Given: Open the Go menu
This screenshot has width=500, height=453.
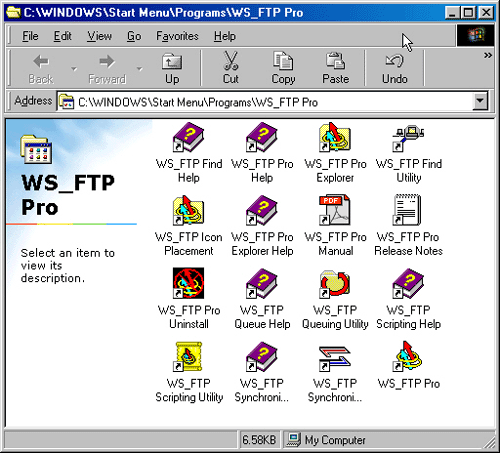Looking at the screenshot, I should click(134, 36).
